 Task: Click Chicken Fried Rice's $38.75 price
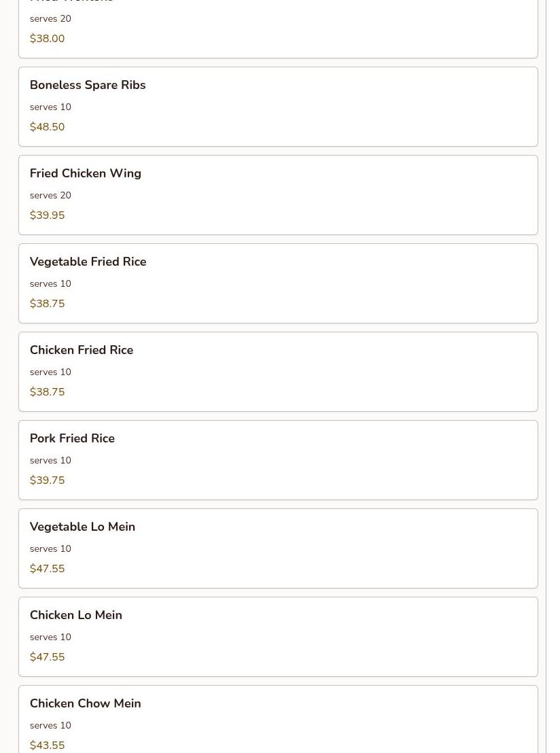pos(48,392)
